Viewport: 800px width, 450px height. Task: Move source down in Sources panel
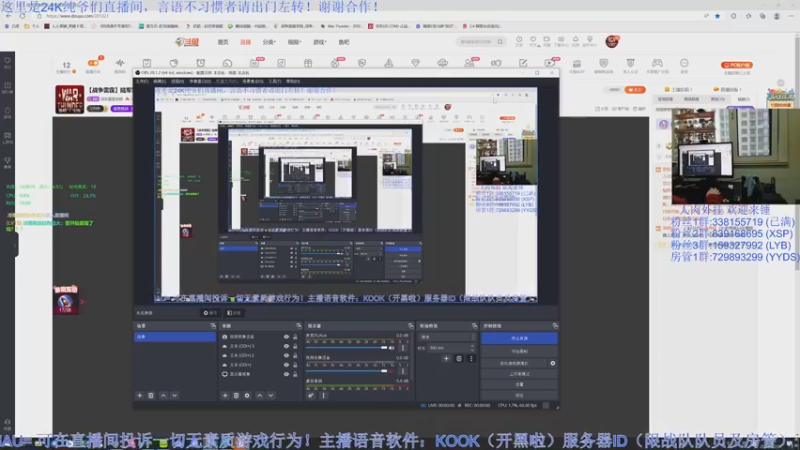pyautogui.click(x=271, y=395)
